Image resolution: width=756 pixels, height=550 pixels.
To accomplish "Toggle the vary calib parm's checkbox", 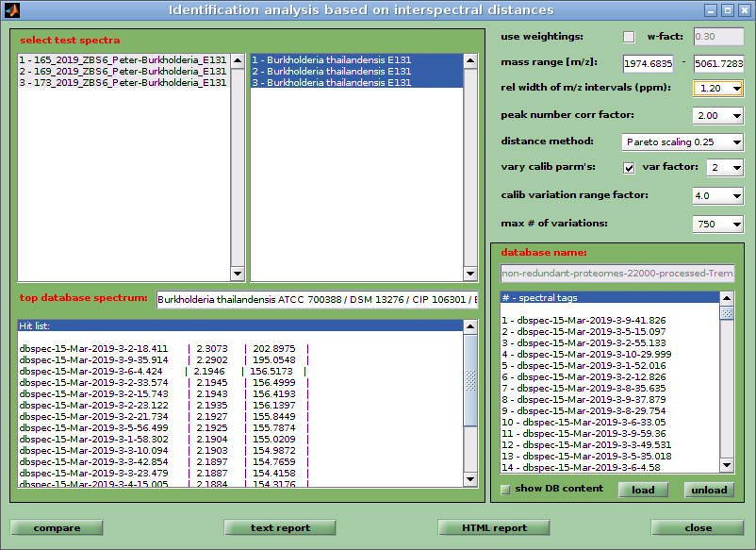I will [629, 168].
